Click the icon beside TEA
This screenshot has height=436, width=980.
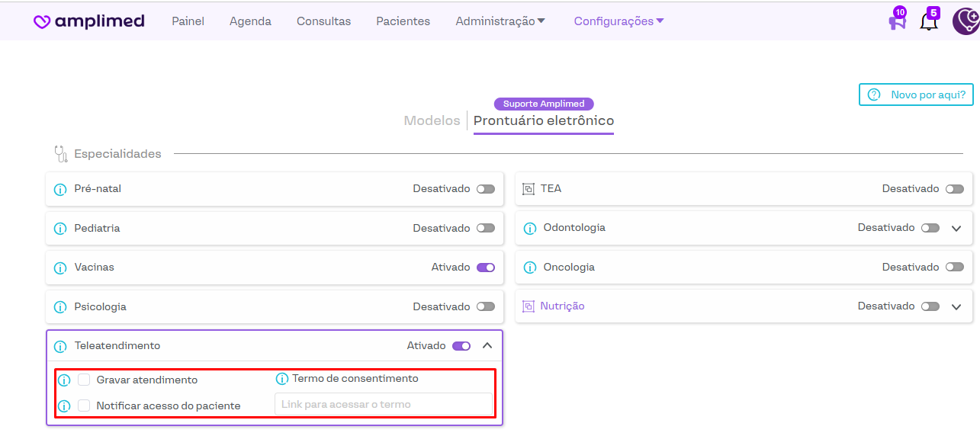point(529,189)
